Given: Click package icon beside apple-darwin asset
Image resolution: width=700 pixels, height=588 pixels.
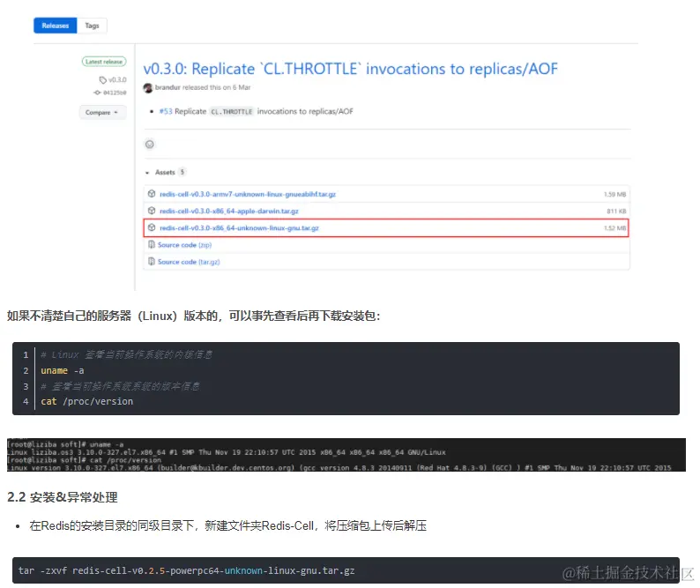Looking at the screenshot, I should coord(152,211).
